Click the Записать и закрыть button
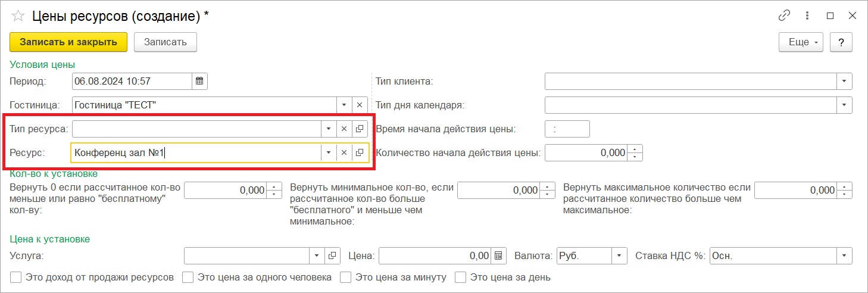This screenshot has height=293, width=868. click(68, 42)
